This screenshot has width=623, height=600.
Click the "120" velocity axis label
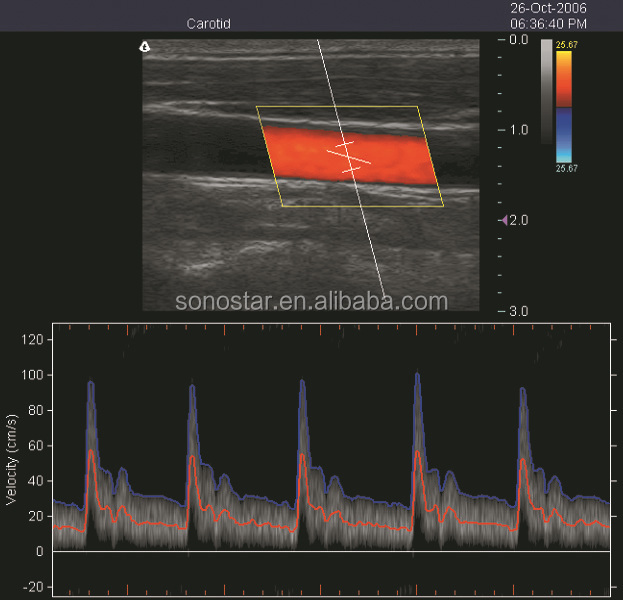tap(33, 340)
